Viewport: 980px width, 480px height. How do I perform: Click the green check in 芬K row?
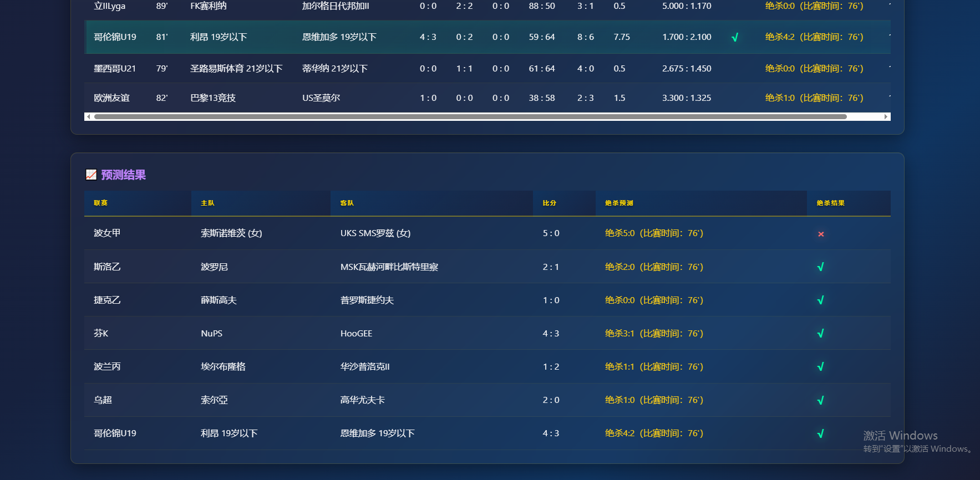(x=821, y=334)
